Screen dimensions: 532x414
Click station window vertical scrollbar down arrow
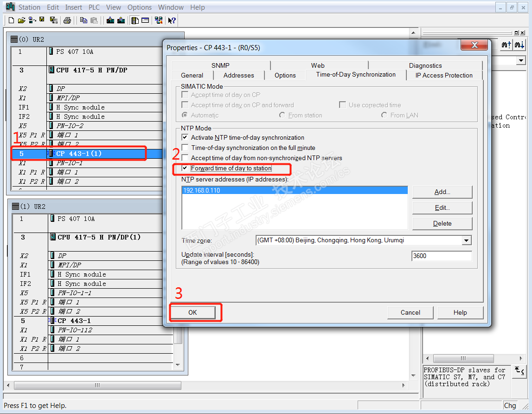click(413, 375)
